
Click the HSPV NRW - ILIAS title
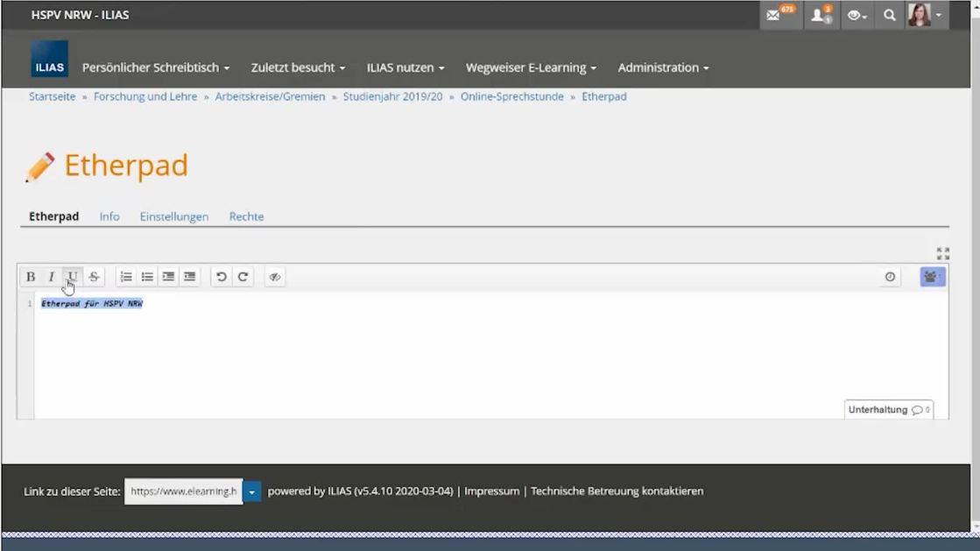(80, 15)
